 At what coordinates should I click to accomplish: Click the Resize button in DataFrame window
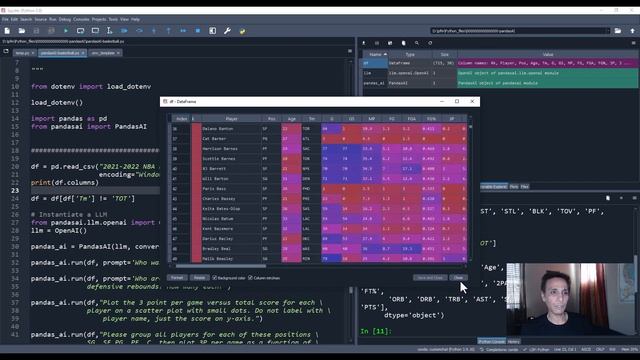pyautogui.click(x=199, y=278)
